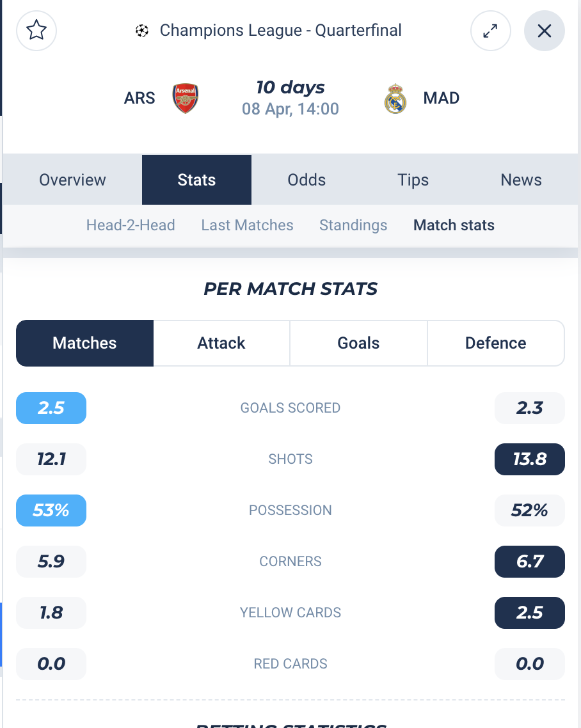Click the Champions League ball icon

141,31
